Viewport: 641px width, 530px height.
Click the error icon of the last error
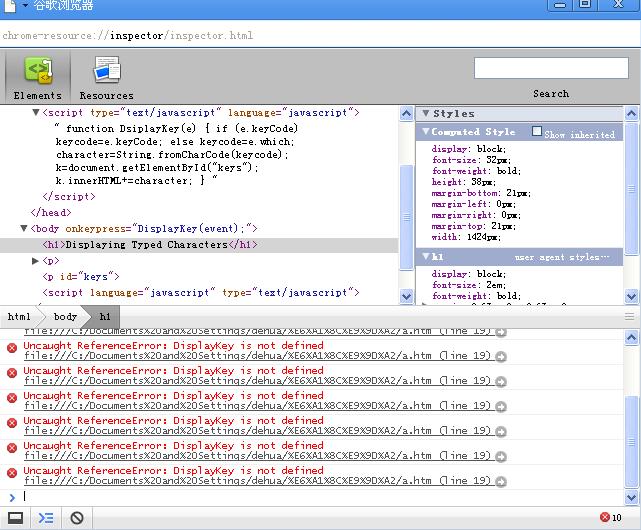point(12,473)
